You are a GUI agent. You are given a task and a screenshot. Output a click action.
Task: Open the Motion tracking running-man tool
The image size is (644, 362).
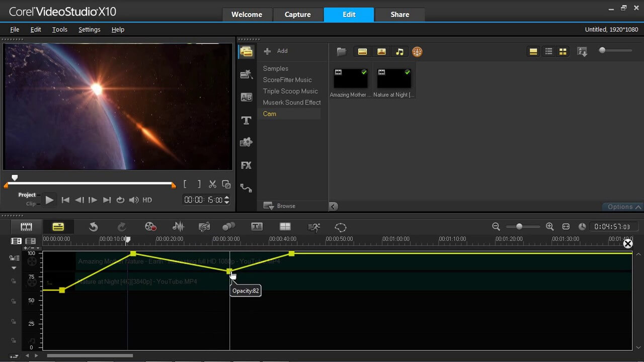(x=314, y=227)
